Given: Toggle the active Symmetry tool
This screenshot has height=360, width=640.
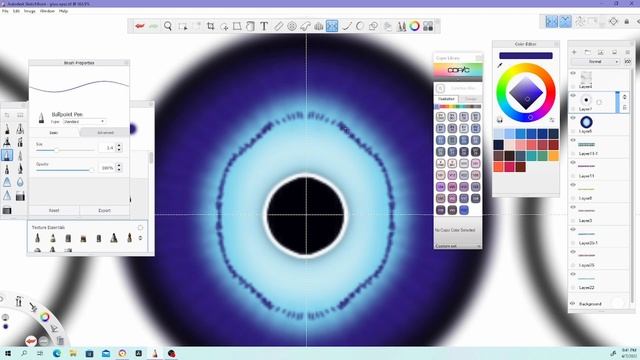Looking at the screenshot, I should click(332, 26).
